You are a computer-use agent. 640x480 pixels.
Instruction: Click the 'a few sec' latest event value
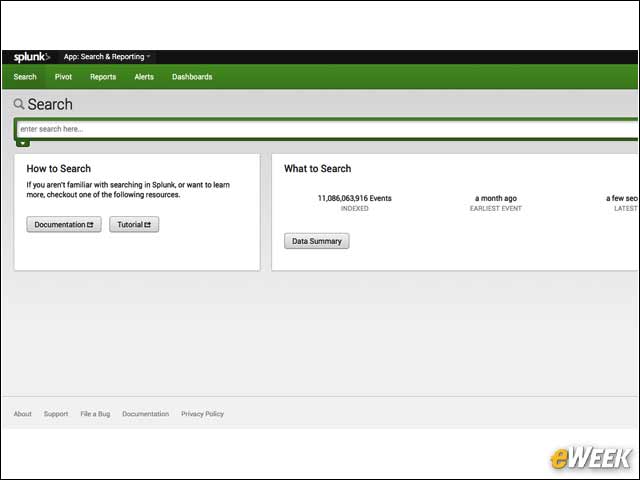[x=622, y=198]
